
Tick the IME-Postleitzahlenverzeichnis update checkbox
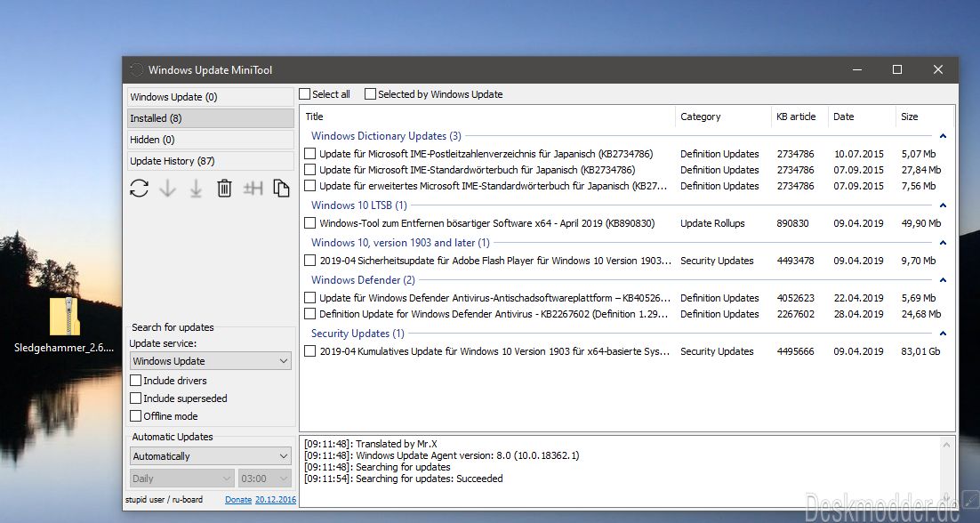pyautogui.click(x=310, y=154)
